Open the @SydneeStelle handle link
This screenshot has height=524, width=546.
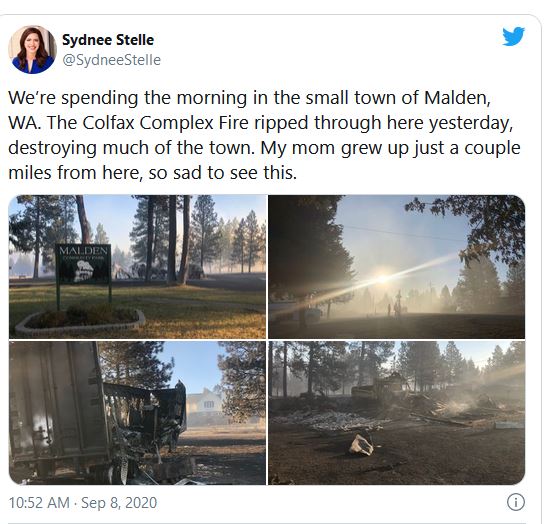tap(111, 60)
